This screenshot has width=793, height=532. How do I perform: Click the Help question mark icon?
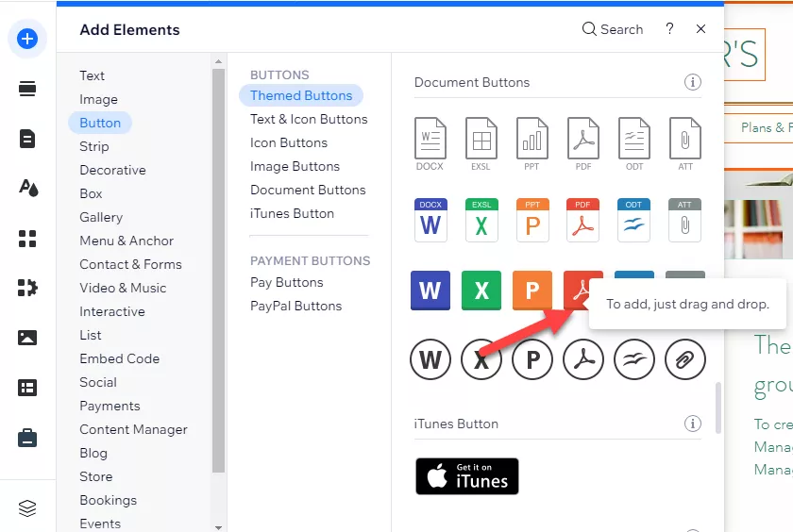[x=669, y=29]
